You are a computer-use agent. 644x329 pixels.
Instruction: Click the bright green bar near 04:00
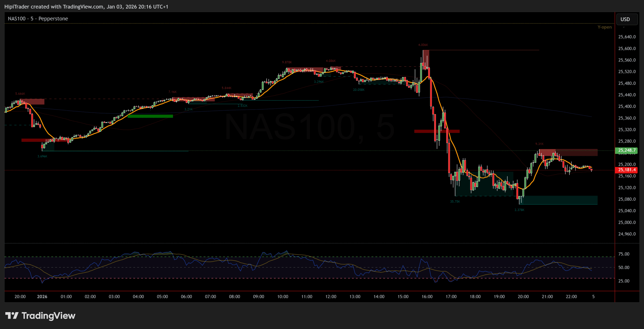[150, 116]
